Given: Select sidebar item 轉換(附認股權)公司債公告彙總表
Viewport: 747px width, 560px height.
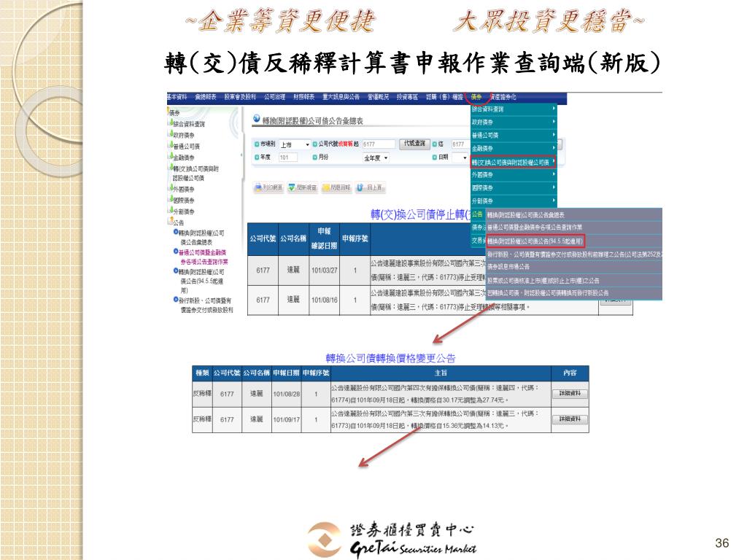Looking at the screenshot, I should pos(201,238).
